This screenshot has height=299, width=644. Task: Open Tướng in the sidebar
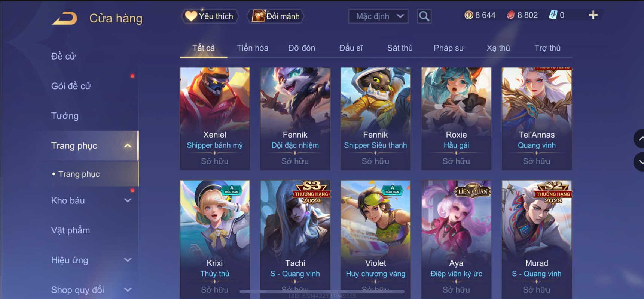(65, 116)
